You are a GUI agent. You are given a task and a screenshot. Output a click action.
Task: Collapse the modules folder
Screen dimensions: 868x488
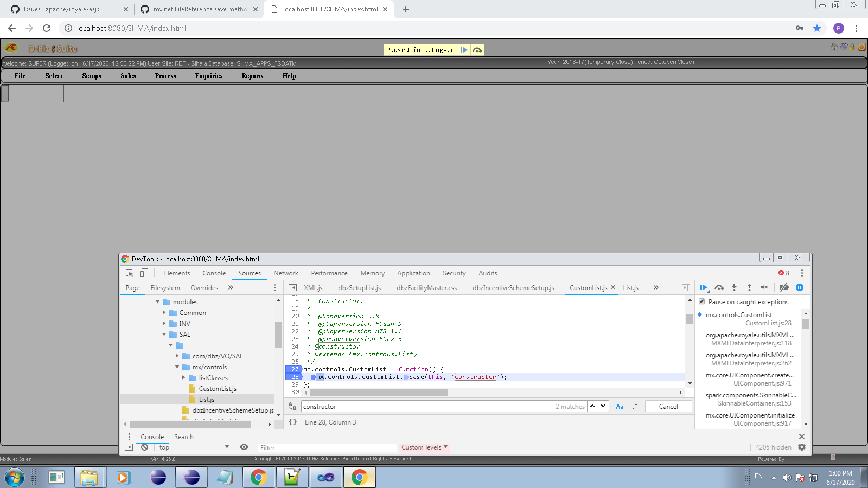158,302
